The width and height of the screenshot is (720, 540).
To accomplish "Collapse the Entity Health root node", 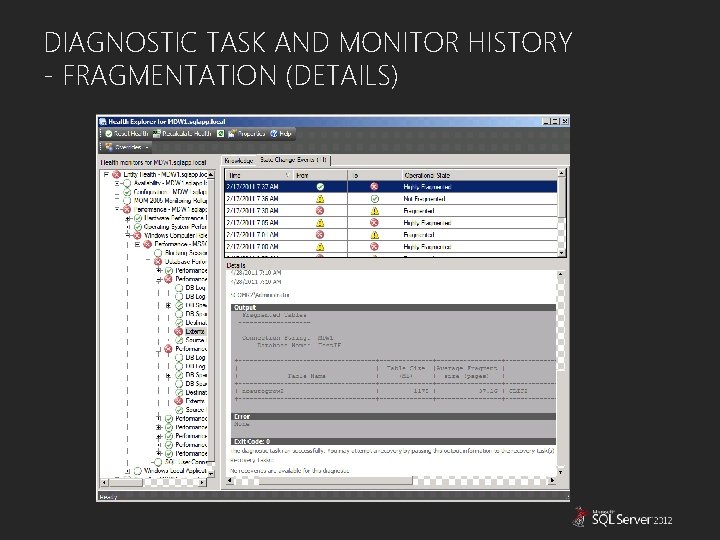I will tap(106, 174).
